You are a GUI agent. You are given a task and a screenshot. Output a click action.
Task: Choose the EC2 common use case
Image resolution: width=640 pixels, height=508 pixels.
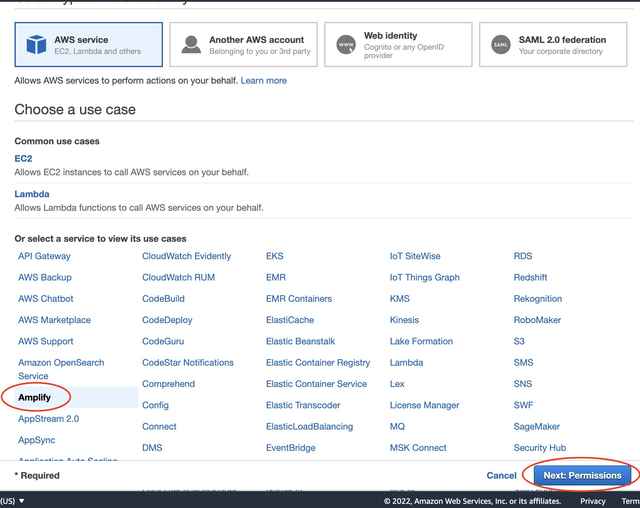(23, 158)
